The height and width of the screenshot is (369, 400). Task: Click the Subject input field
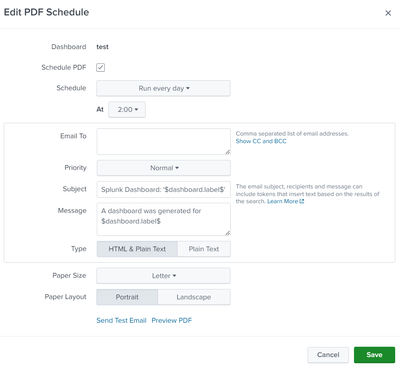[163, 189]
